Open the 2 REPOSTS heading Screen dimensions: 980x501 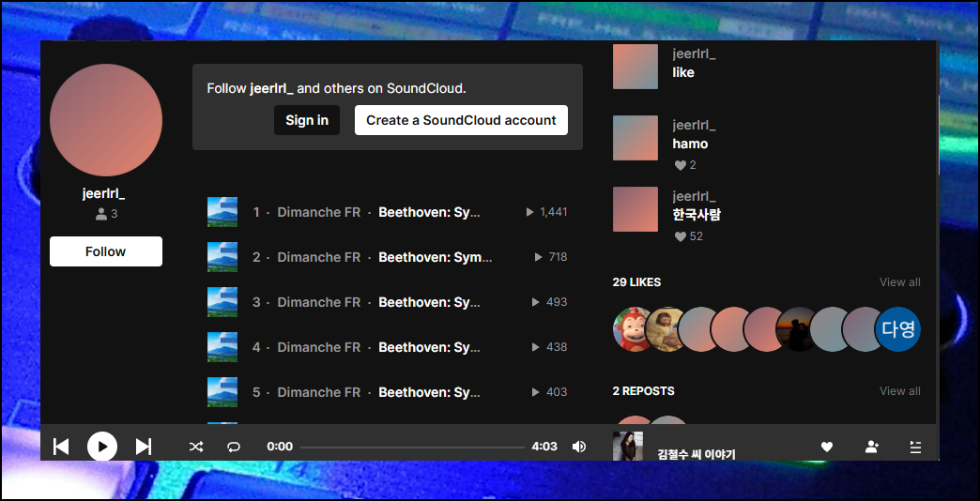[x=644, y=391]
